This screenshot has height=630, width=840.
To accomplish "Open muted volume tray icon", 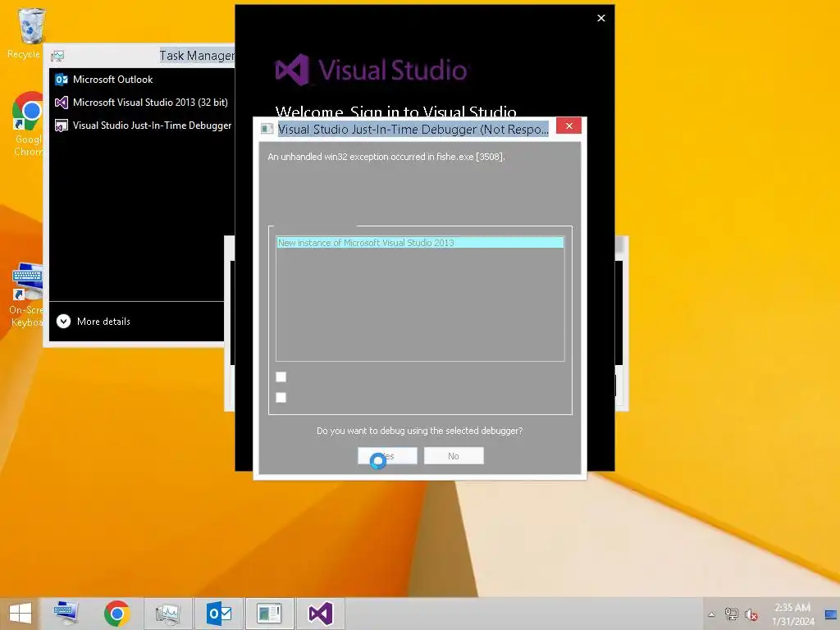I will [x=751, y=614].
